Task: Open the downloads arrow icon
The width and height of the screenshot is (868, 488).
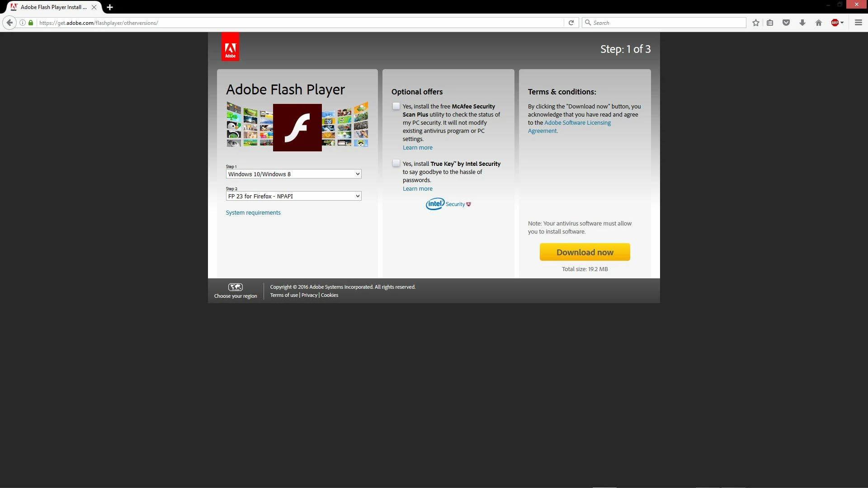Action: [x=802, y=23]
